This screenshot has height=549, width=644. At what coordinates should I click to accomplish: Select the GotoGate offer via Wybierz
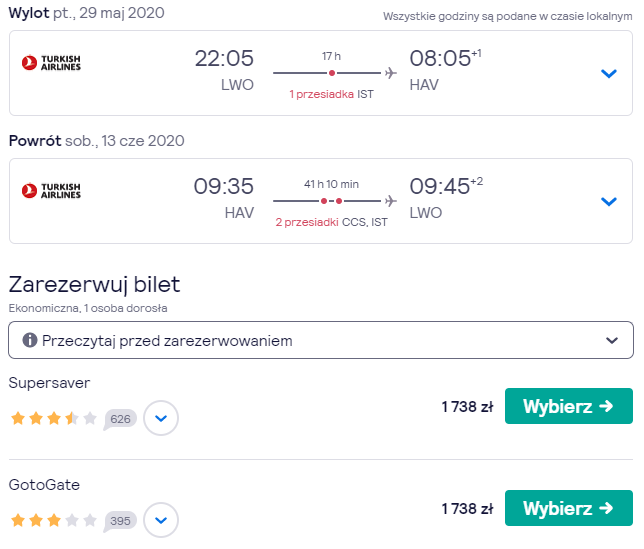tap(569, 508)
